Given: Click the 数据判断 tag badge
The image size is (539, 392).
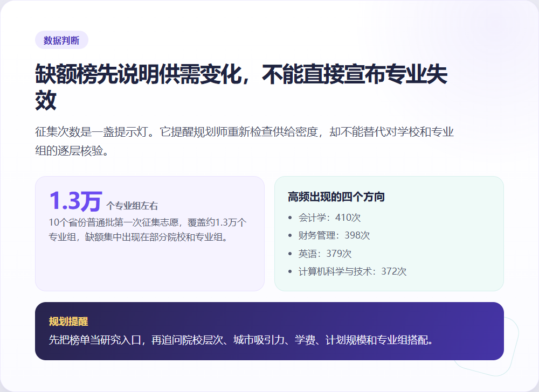Looking at the screenshot, I should (x=61, y=40).
